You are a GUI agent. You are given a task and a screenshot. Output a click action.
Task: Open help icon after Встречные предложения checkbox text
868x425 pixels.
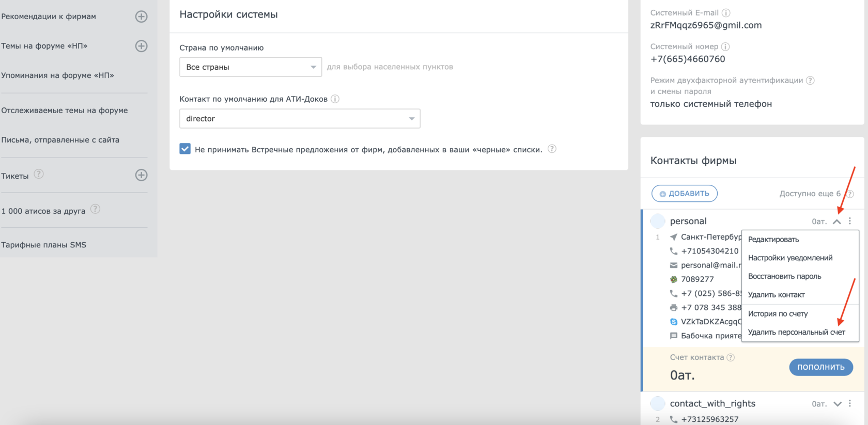click(x=552, y=149)
